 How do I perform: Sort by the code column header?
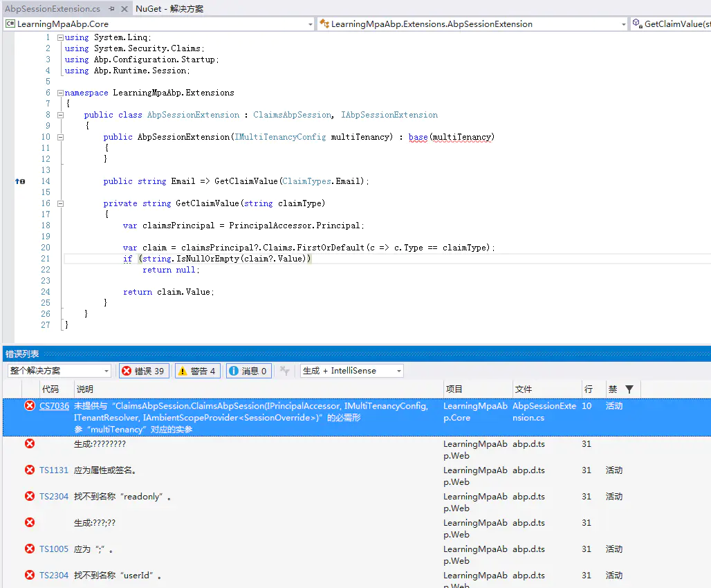pos(50,389)
